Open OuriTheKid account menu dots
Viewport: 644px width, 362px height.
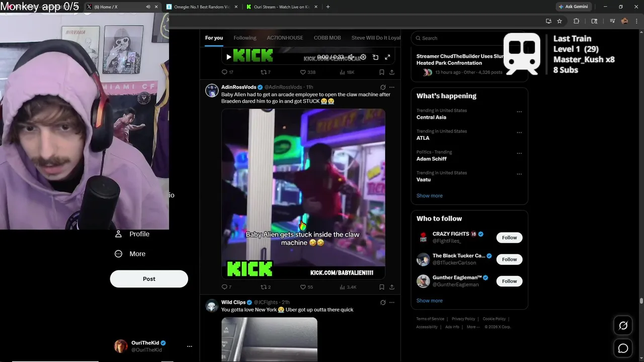point(190,346)
